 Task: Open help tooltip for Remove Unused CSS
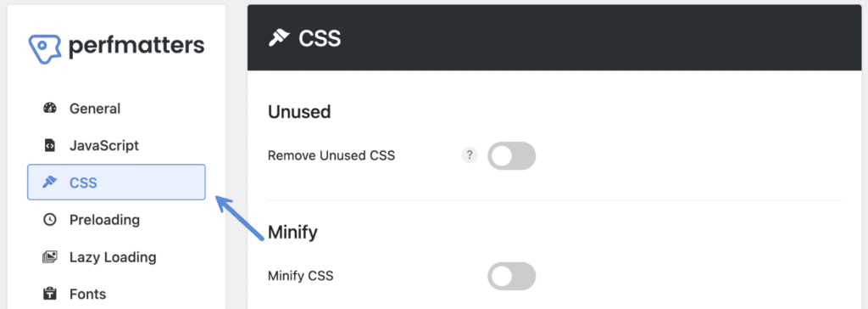pyautogui.click(x=470, y=155)
